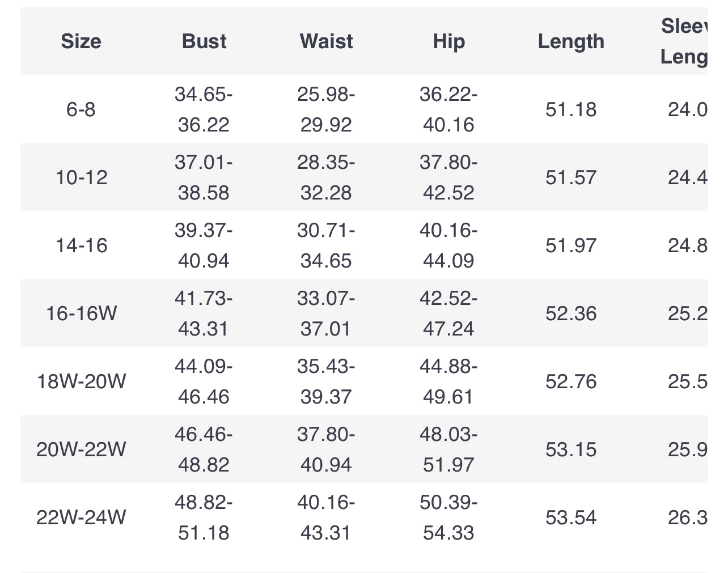
Task: Click the Bust column header
Action: point(204,41)
